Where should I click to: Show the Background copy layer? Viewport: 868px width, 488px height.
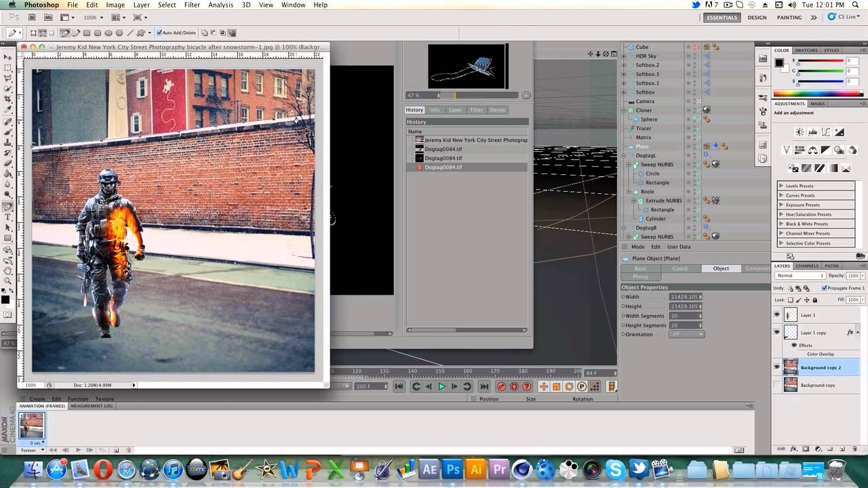pyautogui.click(x=777, y=384)
